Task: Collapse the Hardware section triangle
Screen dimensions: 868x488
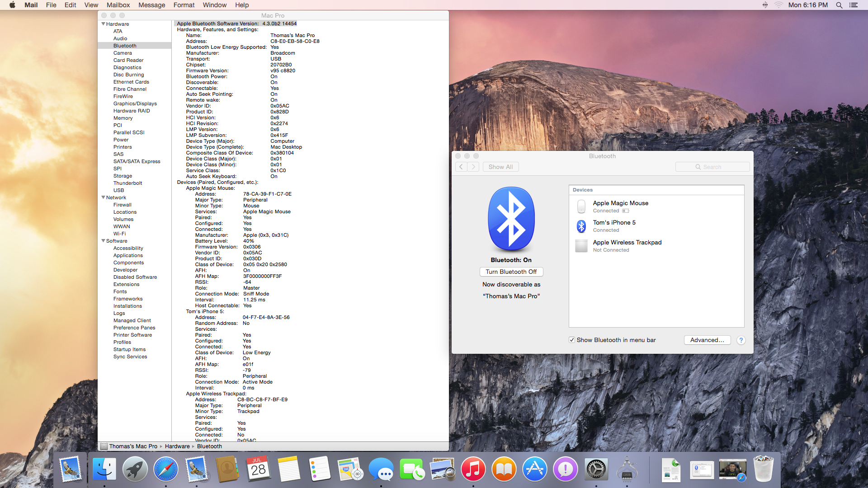Action: tap(103, 24)
